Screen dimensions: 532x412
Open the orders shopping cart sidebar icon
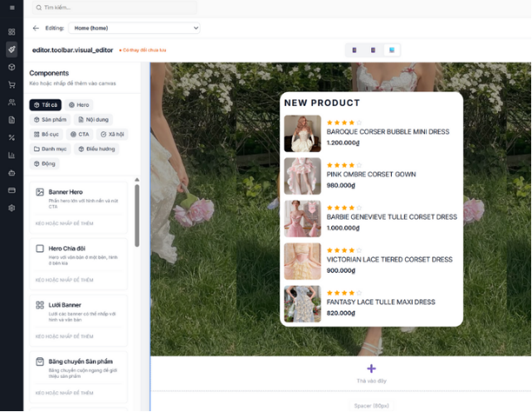point(12,85)
